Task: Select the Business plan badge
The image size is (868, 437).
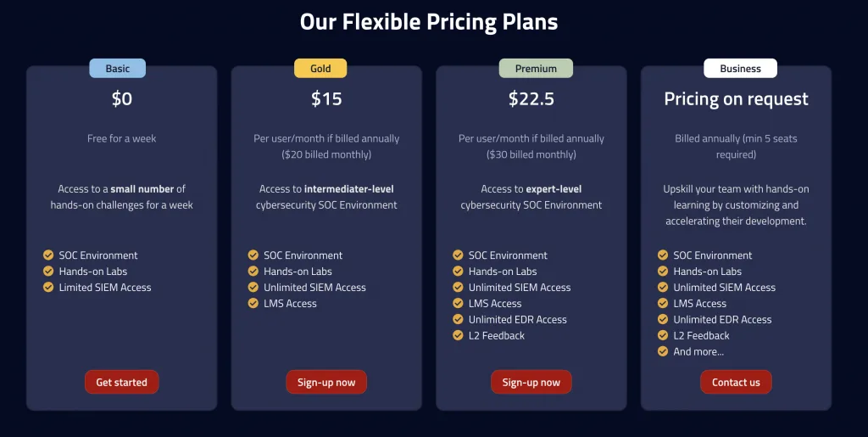Action: point(740,69)
